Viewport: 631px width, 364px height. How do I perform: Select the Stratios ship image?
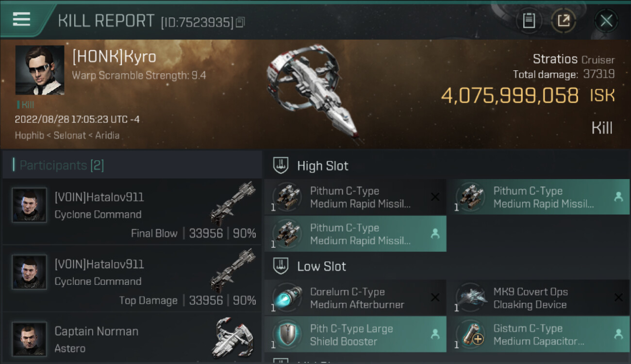pos(313,92)
